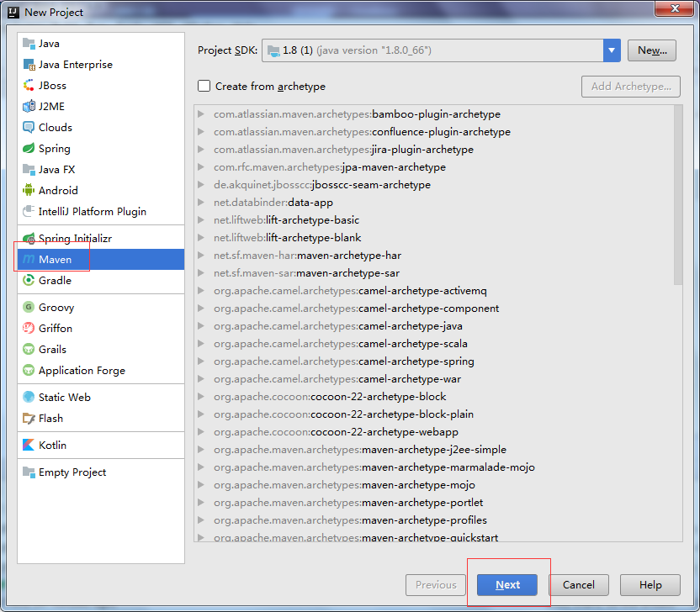This screenshot has height=612, width=700.
Task: Select cocoon-22-archetype-block entry
Action: 330,397
